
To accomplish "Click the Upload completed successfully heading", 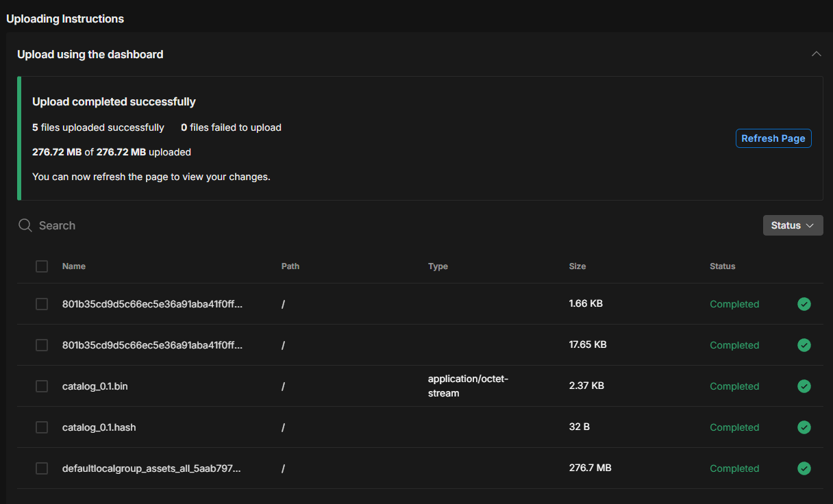I will coord(114,102).
